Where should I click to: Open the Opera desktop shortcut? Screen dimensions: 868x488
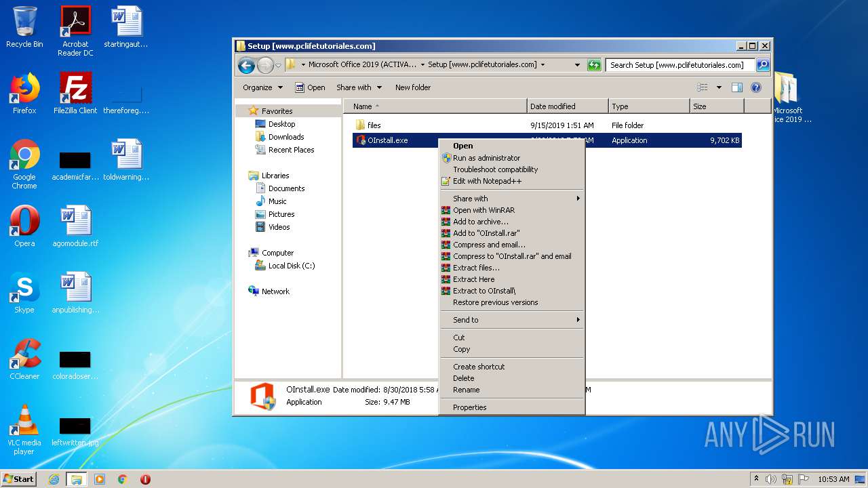pos(24,226)
